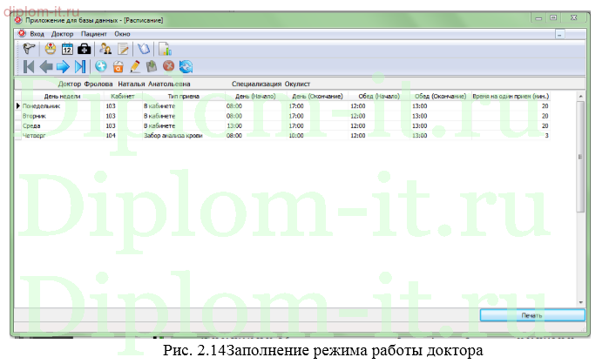The width and height of the screenshot is (609, 364).
Task: Delete record with orange trash icon
Action: point(118,67)
